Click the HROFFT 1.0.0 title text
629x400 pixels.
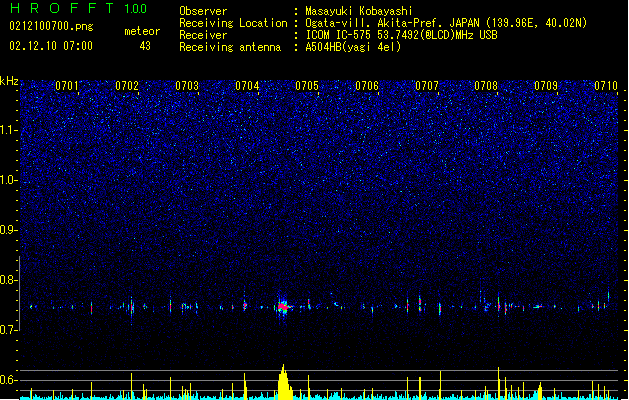[x=79, y=8]
